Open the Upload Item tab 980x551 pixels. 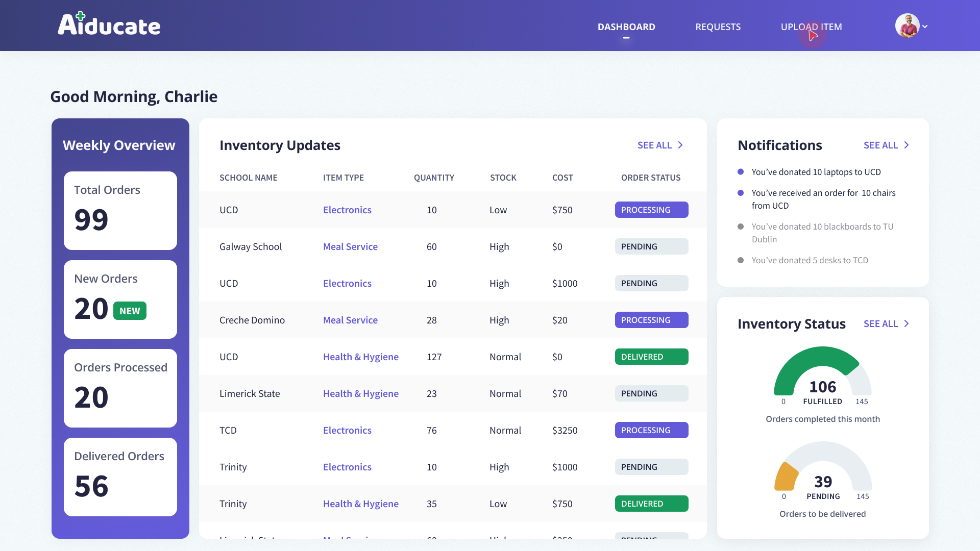click(811, 27)
